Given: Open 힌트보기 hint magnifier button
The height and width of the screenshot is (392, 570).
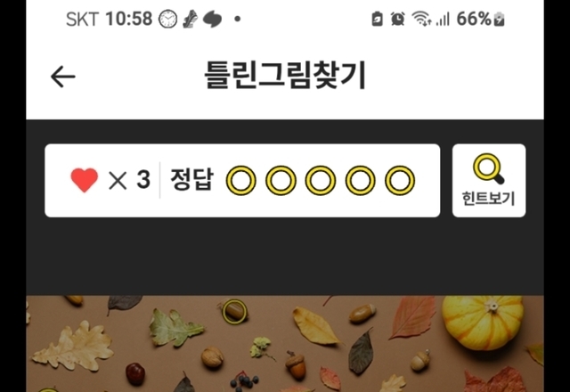Looking at the screenshot, I should pyautogui.click(x=489, y=180).
